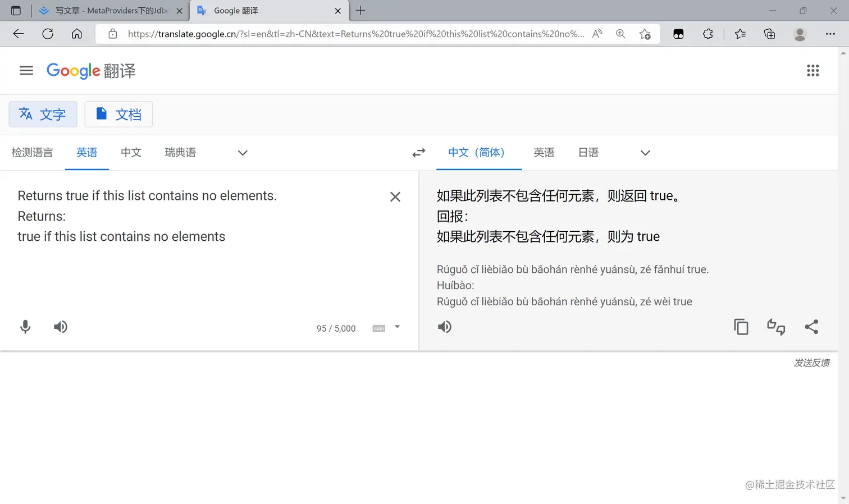Click the Google 翻译 logo
This screenshot has height=504, width=849.
pyautogui.click(x=91, y=71)
